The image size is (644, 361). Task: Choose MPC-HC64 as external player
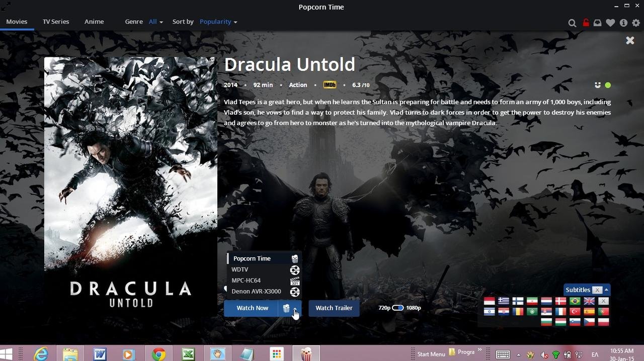point(264,281)
